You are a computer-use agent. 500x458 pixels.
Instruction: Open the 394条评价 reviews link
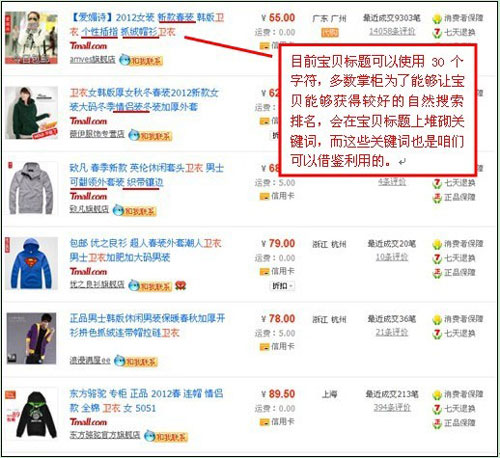392,407
